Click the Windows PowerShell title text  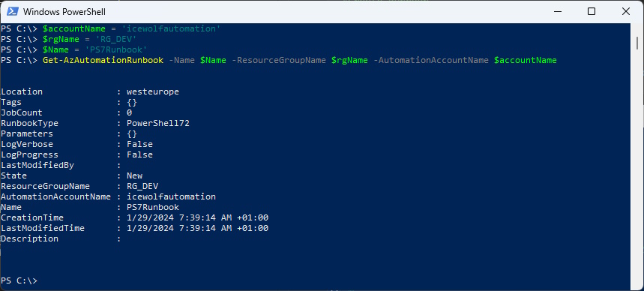click(x=64, y=12)
